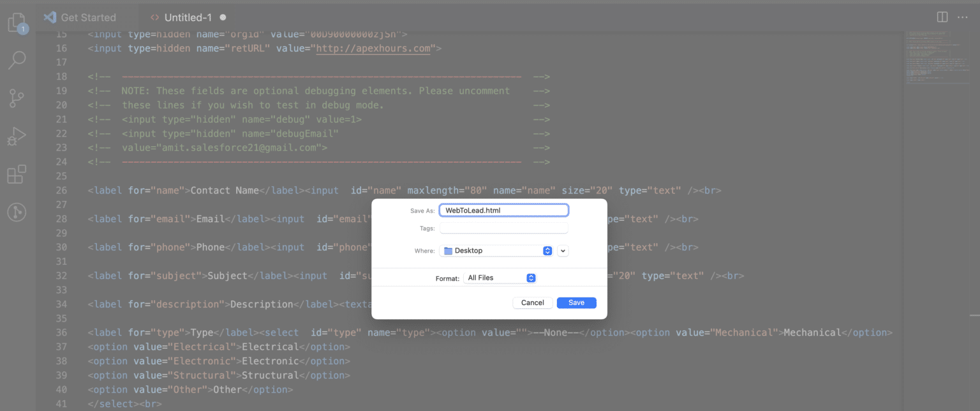The height and width of the screenshot is (411, 980).
Task: Cancel the save dialog
Action: [532, 303]
